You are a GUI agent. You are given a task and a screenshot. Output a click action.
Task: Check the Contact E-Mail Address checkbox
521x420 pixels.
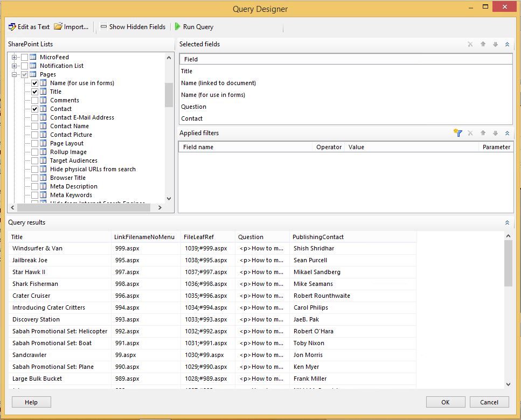(35, 117)
